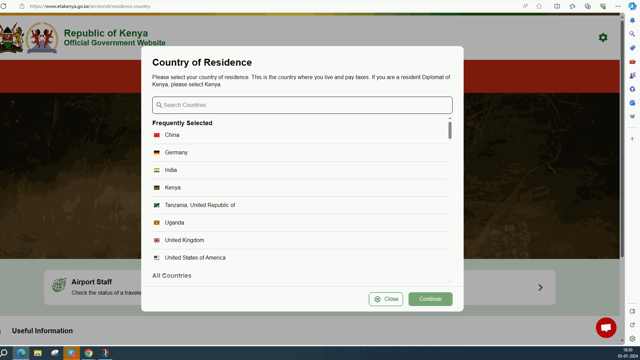Open Edge sidebar search icon
Screen dimensions: 640x360
(632, 34)
